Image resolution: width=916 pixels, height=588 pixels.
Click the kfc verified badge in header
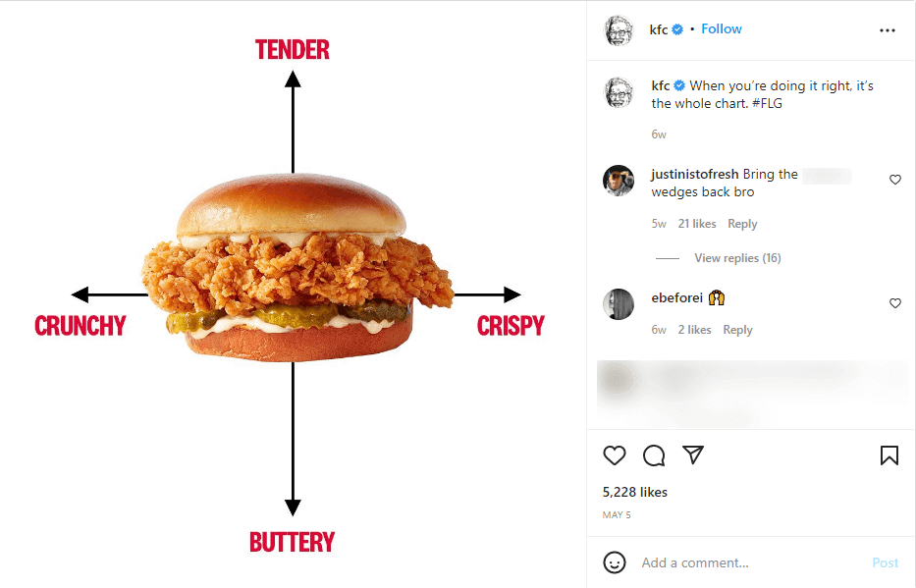(x=677, y=29)
